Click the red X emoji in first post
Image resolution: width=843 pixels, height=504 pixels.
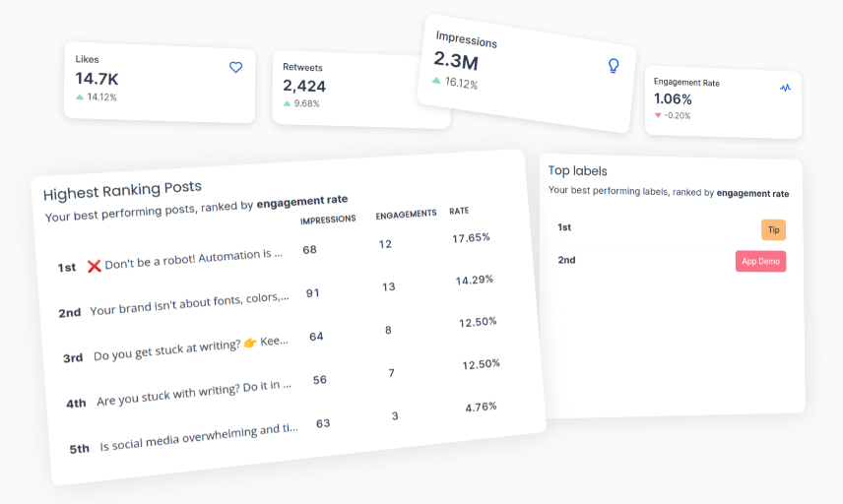[x=95, y=266]
